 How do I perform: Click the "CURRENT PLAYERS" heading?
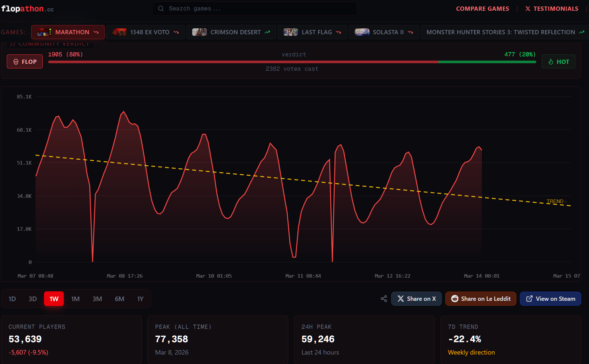point(37,327)
